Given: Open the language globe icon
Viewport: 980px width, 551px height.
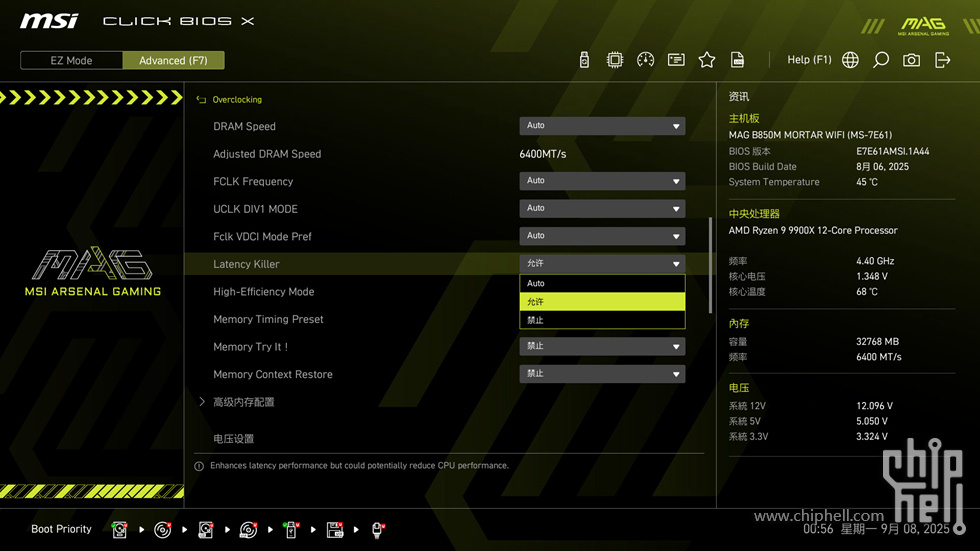Looking at the screenshot, I should pyautogui.click(x=850, y=60).
